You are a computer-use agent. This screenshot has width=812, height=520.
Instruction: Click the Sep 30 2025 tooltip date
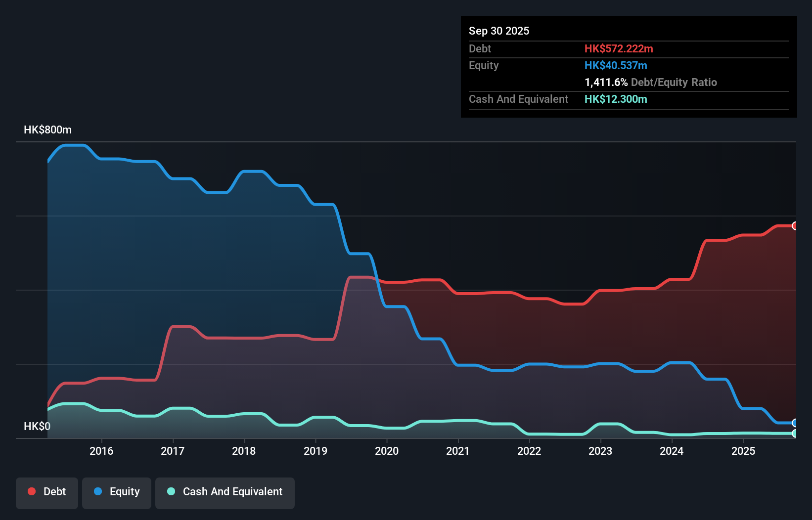499,31
